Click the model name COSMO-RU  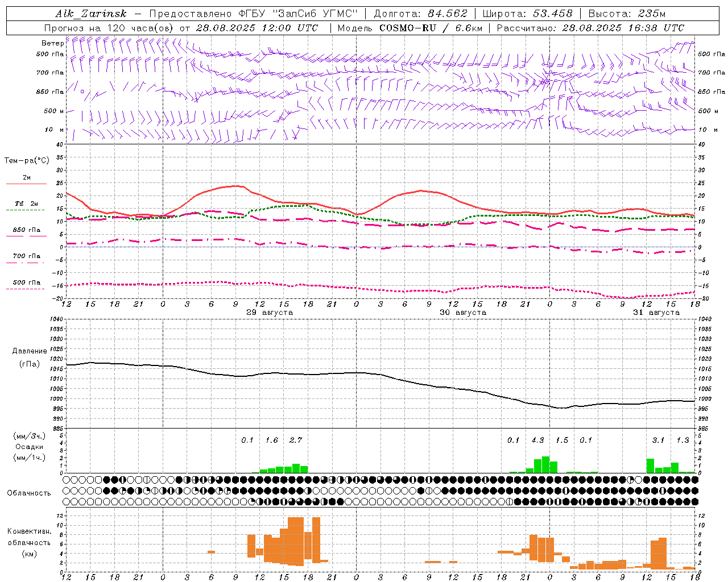click(407, 28)
